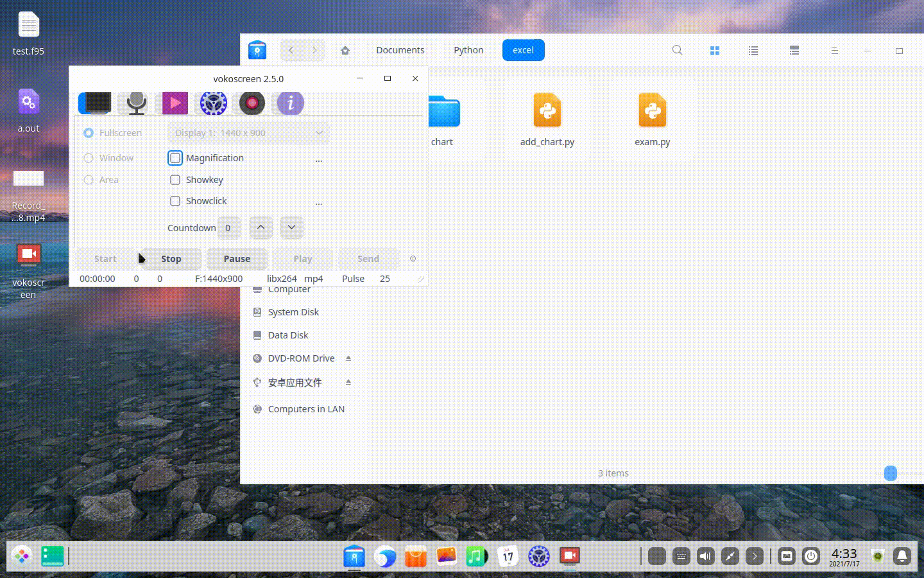Click the Start recording button

click(106, 259)
